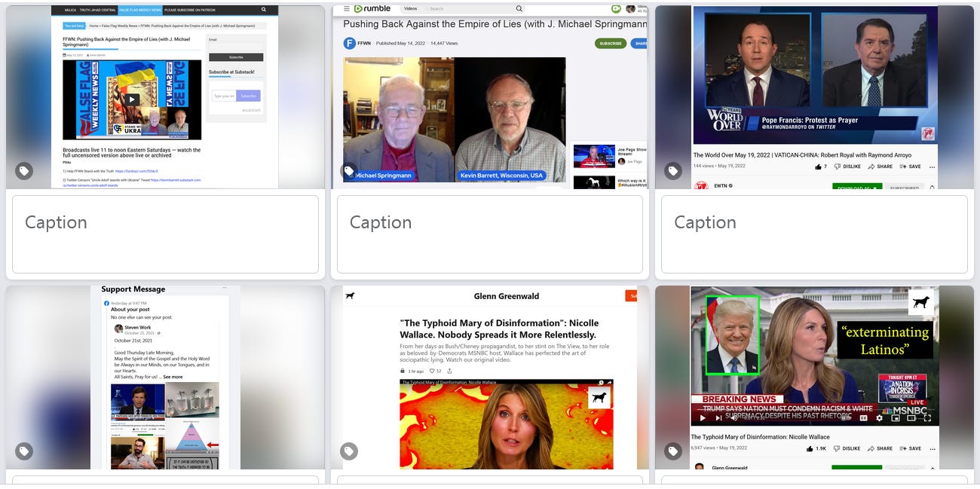The height and width of the screenshot is (489, 980).
Task: Click SAVE on the World Over video
Action: (x=910, y=167)
